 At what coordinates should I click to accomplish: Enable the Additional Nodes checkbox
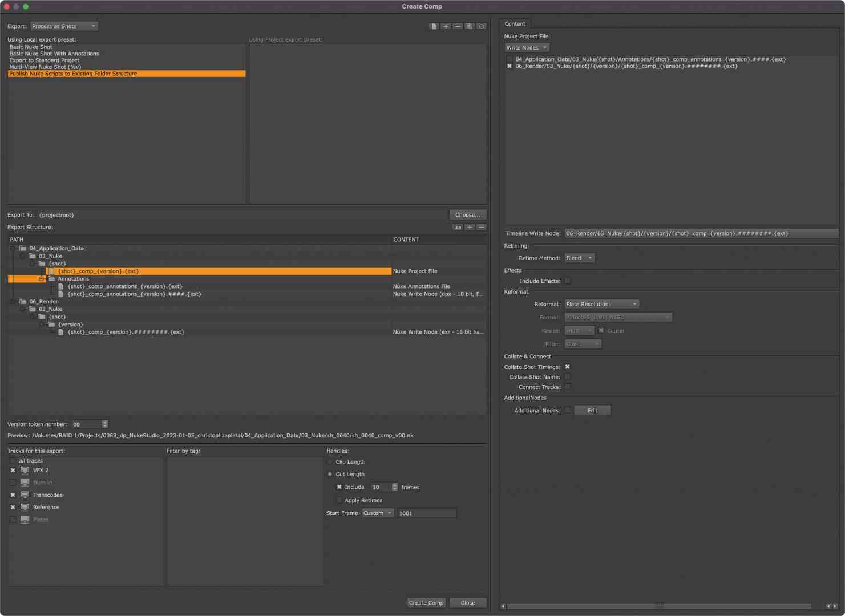tap(568, 411)
